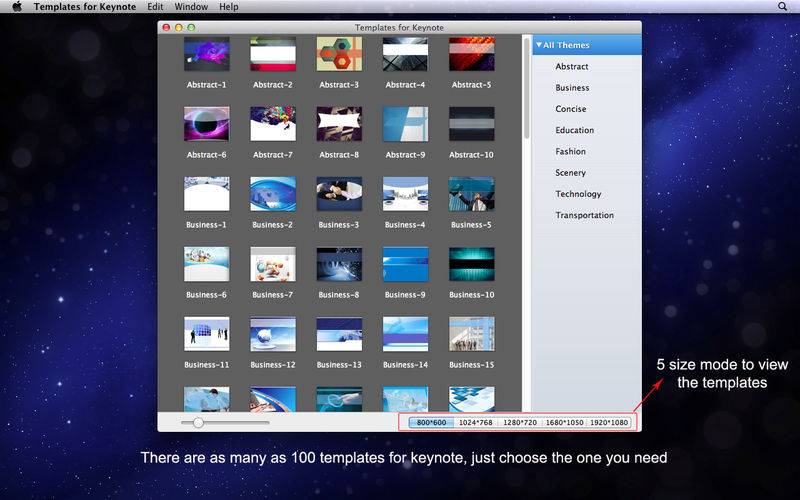Image resolution: width=800 pixels, height=500 pixels.
Task: Choose the Business-7 template thumbnail
Action: (x=273, y=264)
